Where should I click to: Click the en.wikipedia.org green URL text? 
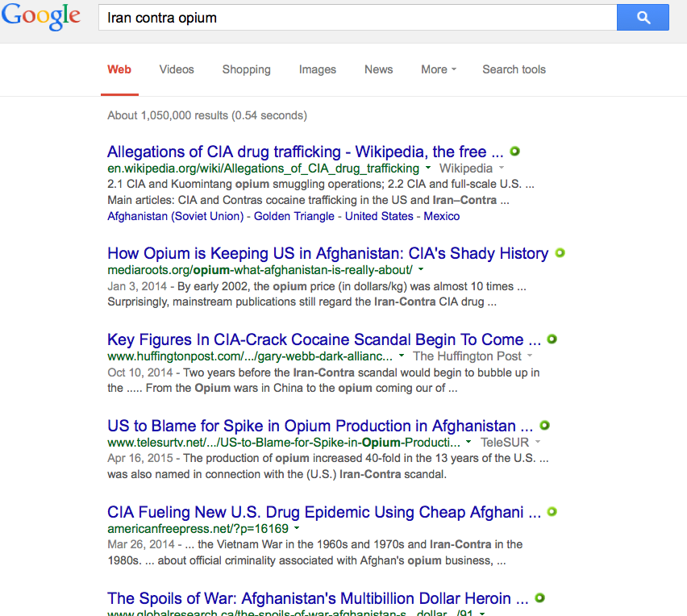point(264,169)
